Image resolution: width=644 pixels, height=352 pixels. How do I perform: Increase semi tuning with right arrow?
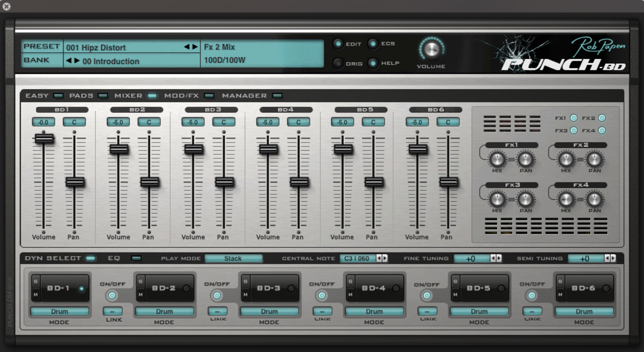coord(613,258)
